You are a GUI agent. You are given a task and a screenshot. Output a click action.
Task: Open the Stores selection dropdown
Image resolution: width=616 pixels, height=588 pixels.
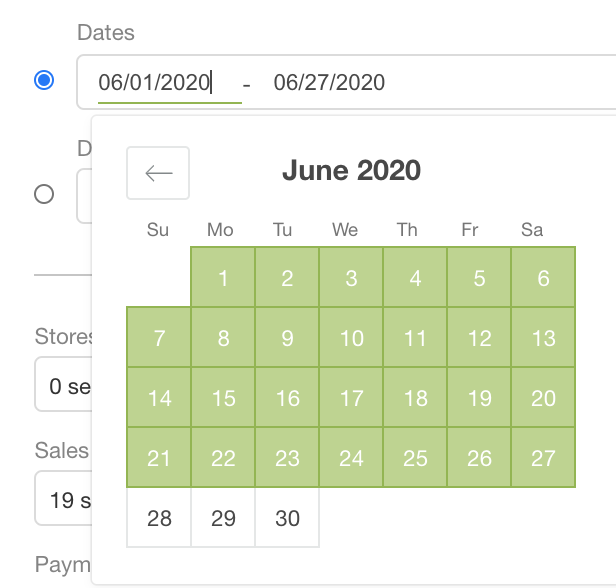pyautogui.click(x=63, y=384)
